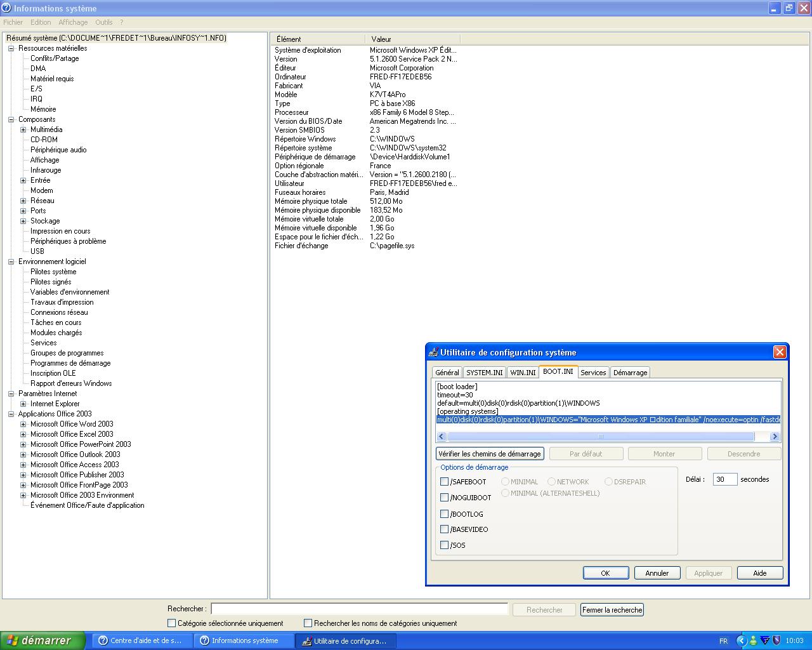Image resolution: width=812 pixels, height=650 pixels.
Task: Select the Processeur row in details list
Action: click(365, 112)
